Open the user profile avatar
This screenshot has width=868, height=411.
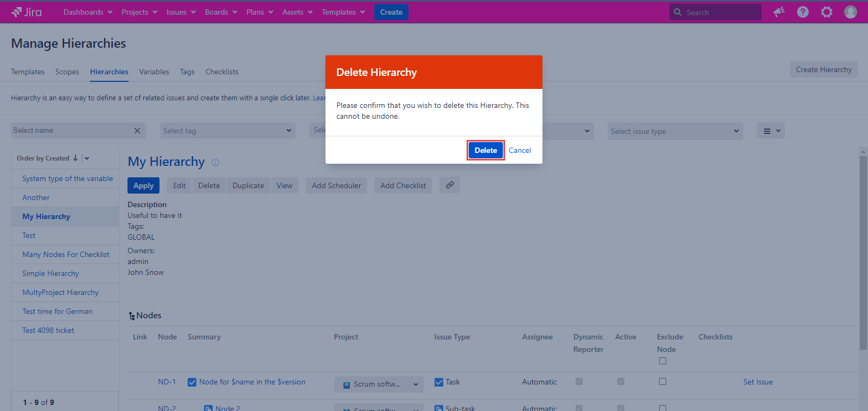(x=850, y=12)
